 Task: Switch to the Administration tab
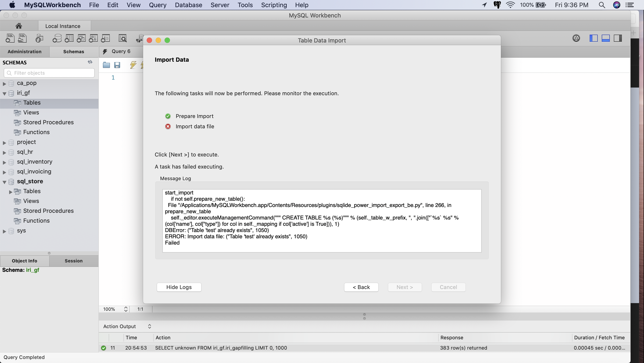(x=25, y=51)
